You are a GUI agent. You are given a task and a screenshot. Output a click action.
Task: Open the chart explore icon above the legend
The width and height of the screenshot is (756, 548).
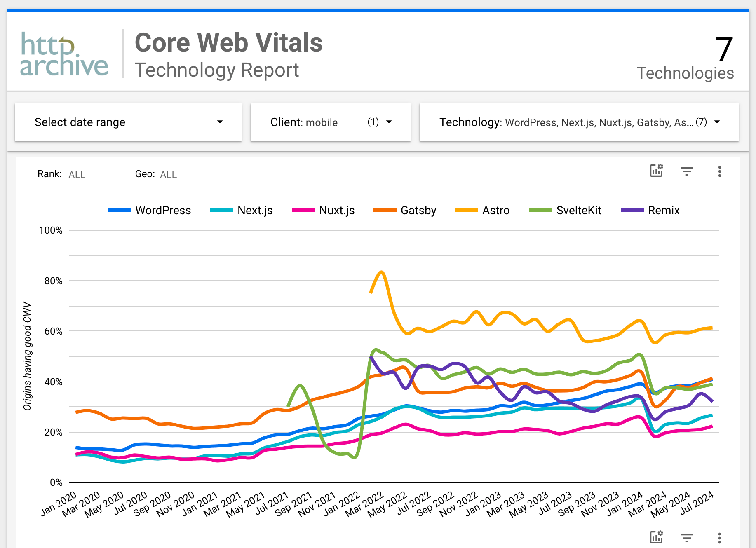[657, 171]
